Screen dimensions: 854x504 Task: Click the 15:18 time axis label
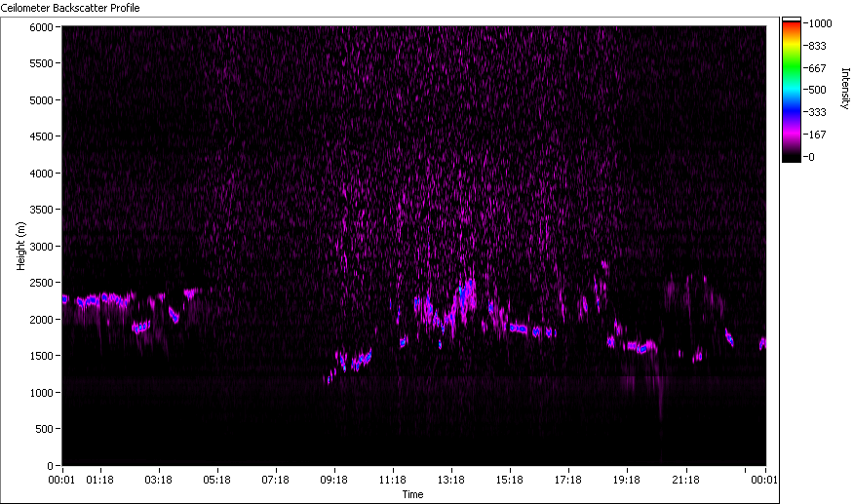click(x=510, y=480)
